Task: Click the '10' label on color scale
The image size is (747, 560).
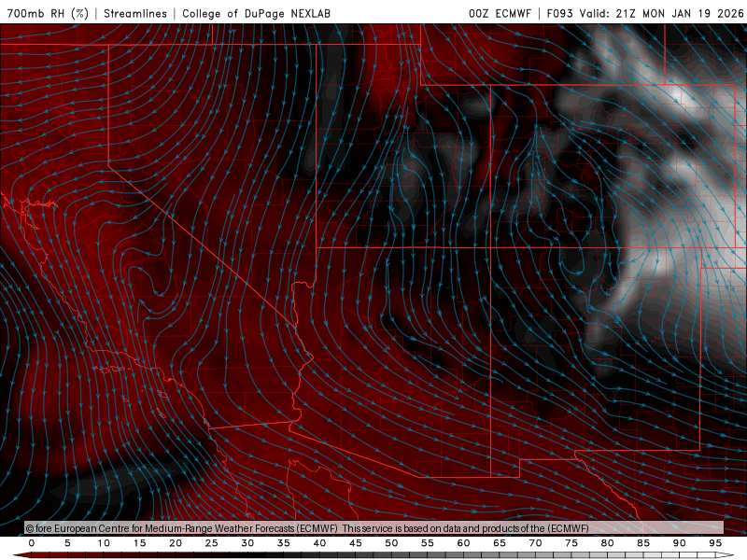Action: 104,543
